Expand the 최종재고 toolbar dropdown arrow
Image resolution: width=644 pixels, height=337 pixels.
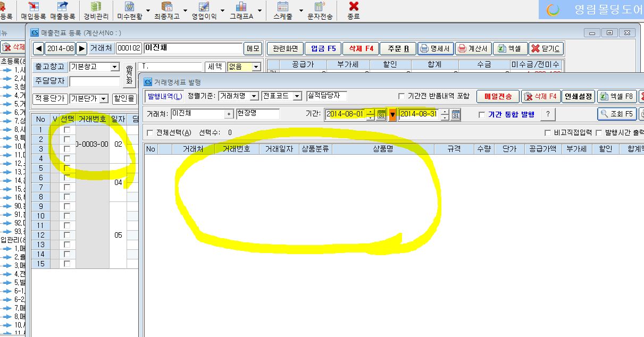coord(185,11)
